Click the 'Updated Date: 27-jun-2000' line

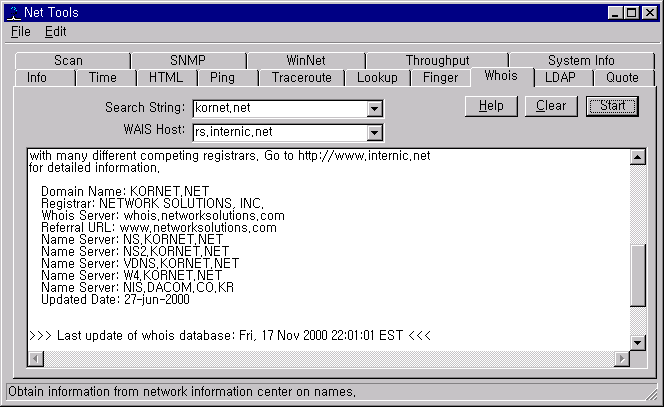click(x=116, y=300)
